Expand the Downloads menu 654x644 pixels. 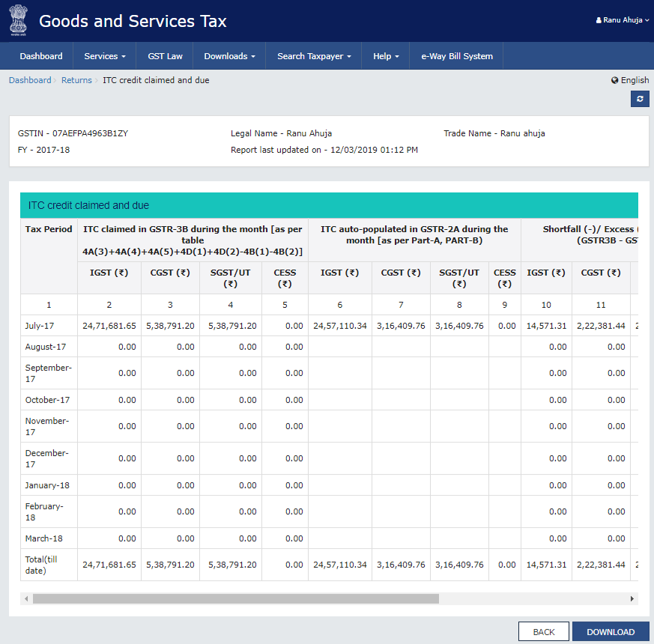point(229,56)
